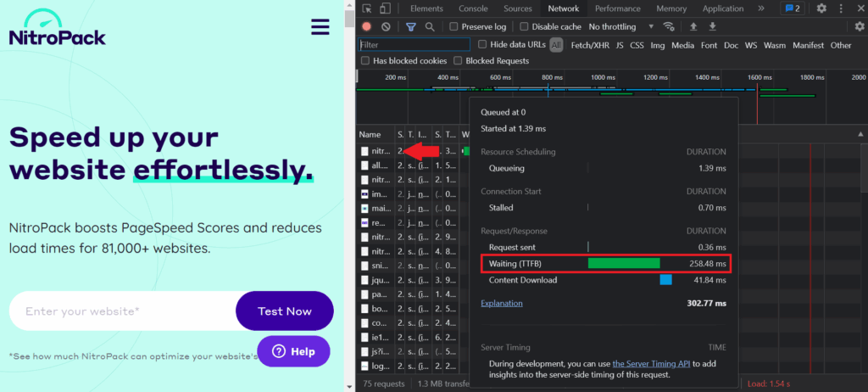Image resolution: width=868 pixels, height=392 pixels.
Task: Select the im... request favicon row
Action: click(364, 194)
